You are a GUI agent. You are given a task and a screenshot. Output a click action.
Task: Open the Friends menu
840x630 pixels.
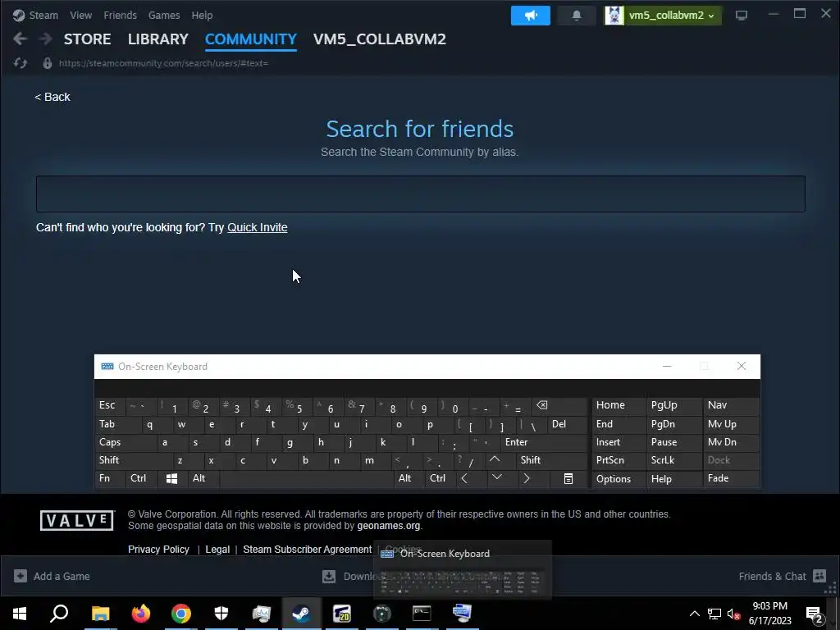120,15
